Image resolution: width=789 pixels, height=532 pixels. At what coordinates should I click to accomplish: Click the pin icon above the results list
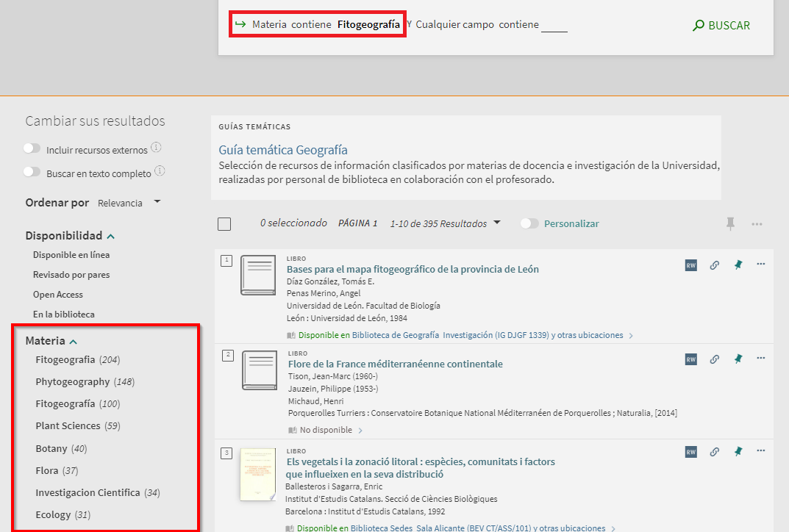730,224
